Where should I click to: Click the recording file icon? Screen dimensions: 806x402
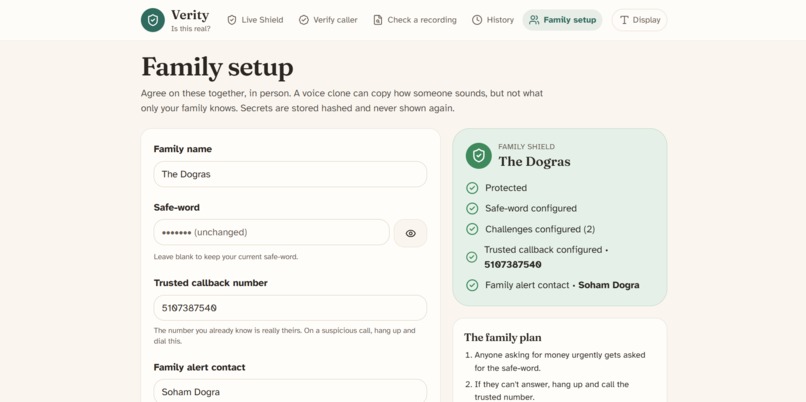point(378,20)
